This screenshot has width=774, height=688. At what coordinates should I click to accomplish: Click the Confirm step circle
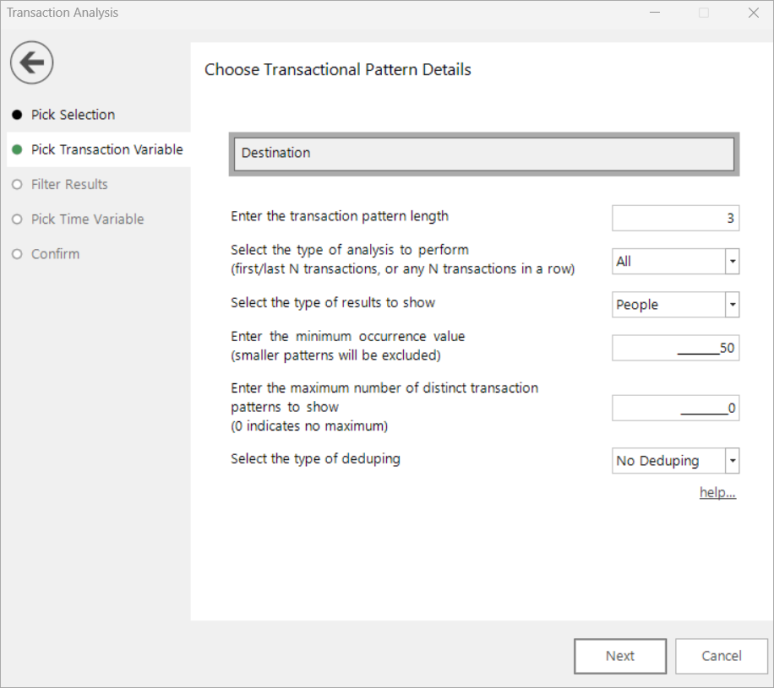click(17, 254)
